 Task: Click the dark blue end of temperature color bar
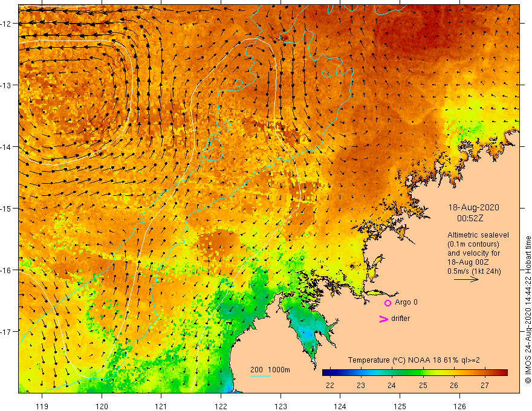(x=326, y=373)
